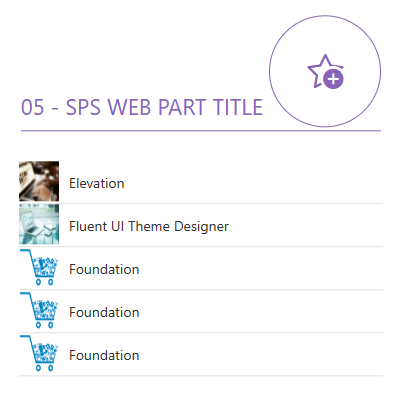The height and width of the screenshot is (403, 411).
Task: Click the add-to-favorites star icon
Action: [x=325, y=71]
